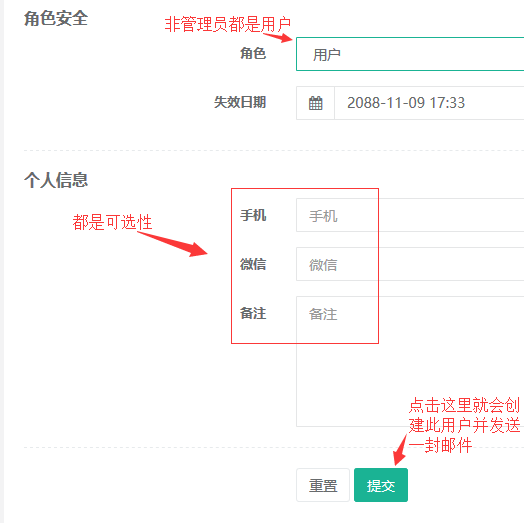This screenshot has width=524, height=523.
Task: Click the 失效日期 field showing 2088-11-09 17:33
Action: [429, 103]
